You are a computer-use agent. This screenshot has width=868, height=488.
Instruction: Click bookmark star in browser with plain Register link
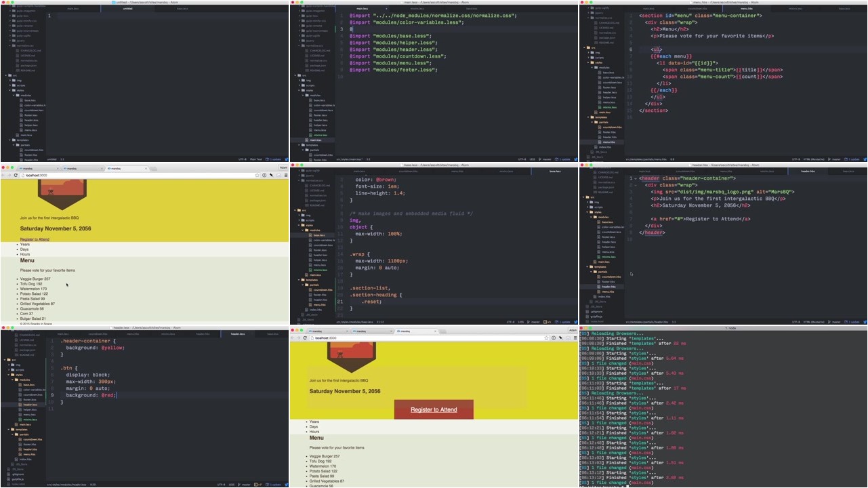[257, 175]
